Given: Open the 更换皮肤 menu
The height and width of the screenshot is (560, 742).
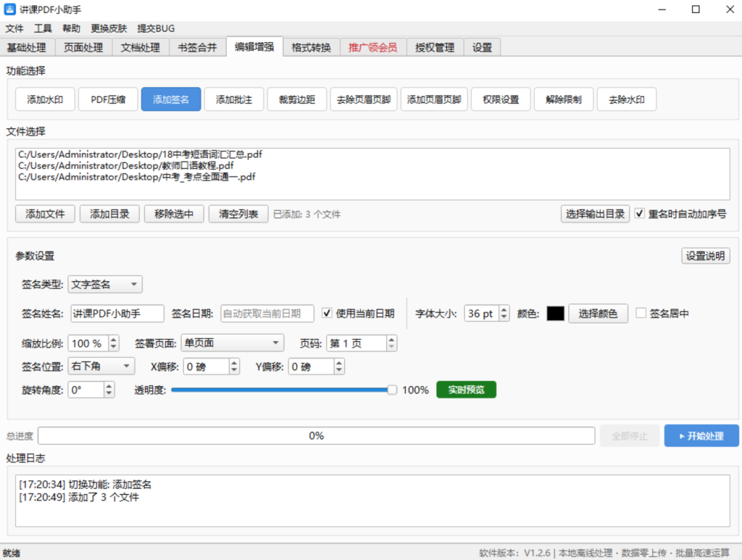Looking at the screenshot, I should click(x=109, y=28).
